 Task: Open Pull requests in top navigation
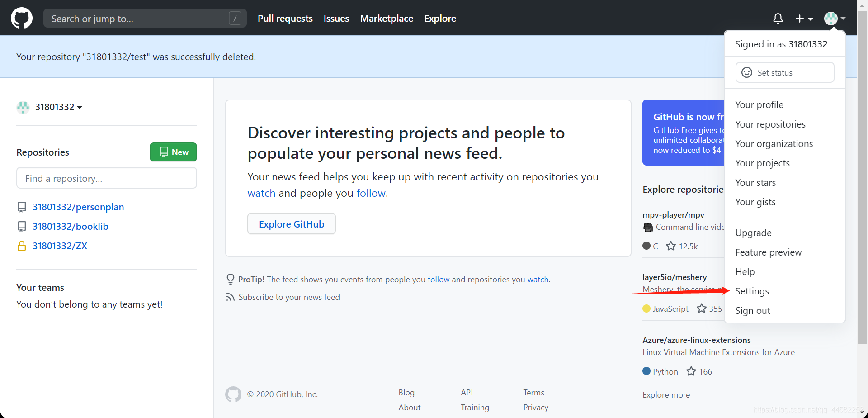(x=285, y=19)
